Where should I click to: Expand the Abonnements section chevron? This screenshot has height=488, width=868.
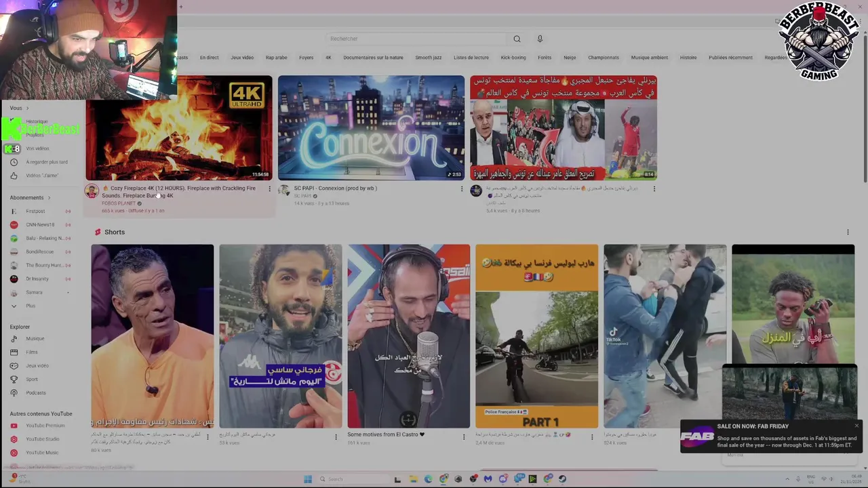49,198
